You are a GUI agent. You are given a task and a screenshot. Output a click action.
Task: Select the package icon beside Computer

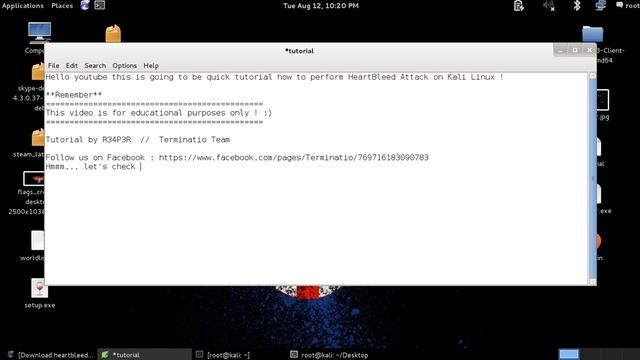(x=113, y=33)
